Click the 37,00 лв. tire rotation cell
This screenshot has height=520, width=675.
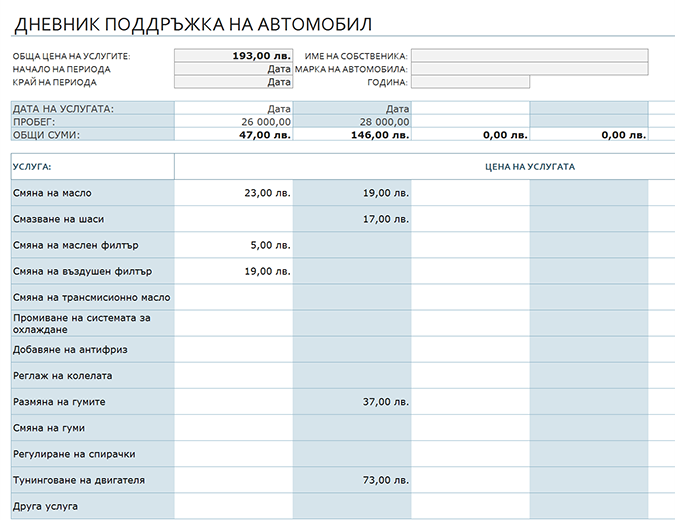coord(352,402)
